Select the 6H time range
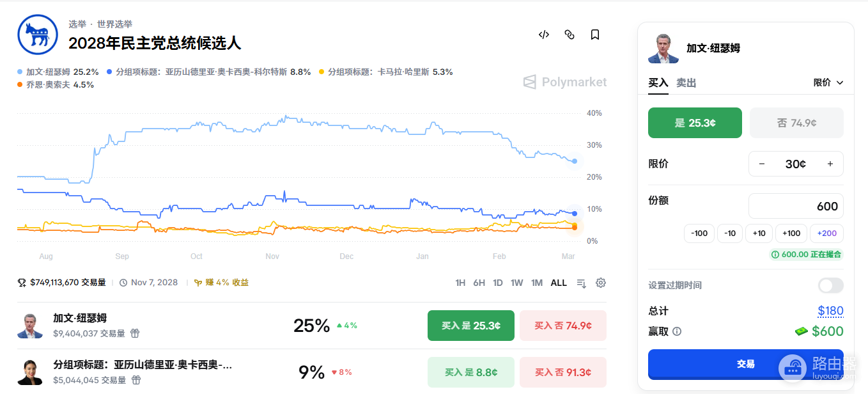 (479, 283)
